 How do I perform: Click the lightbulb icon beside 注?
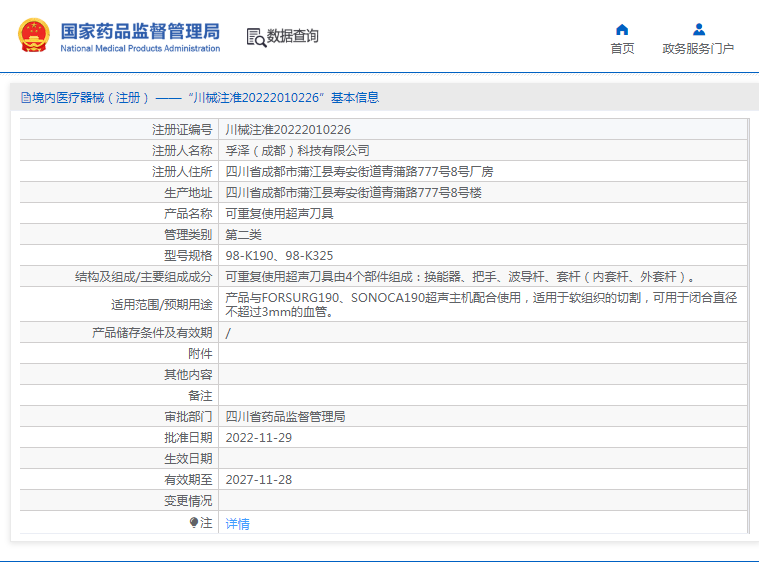coord(194,523)
